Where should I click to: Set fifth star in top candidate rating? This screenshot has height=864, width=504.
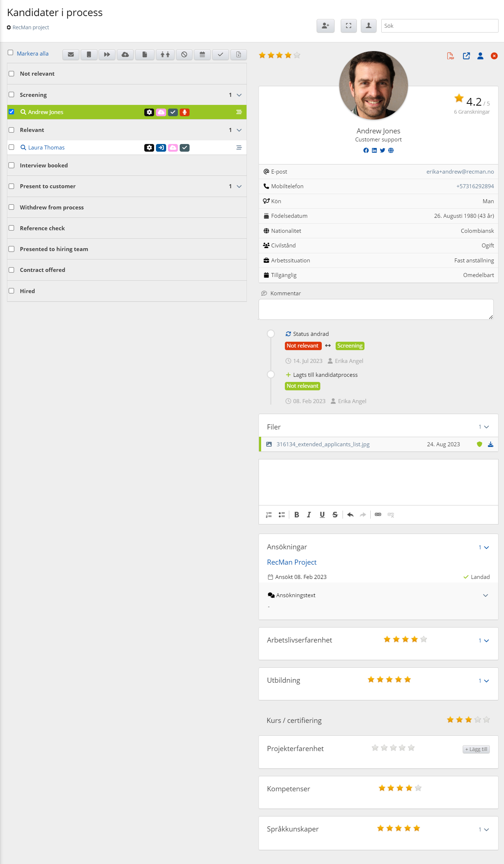pyautogui.click(x=297, y=55)
